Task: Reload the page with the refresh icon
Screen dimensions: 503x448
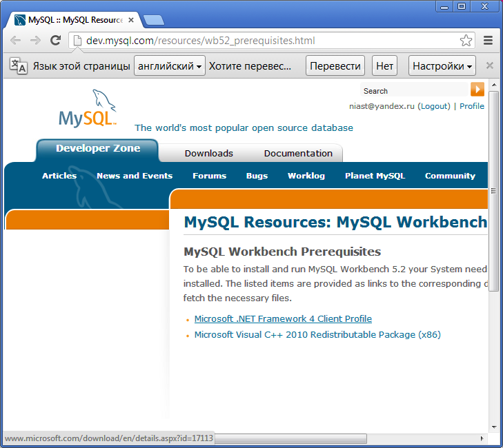Action: pyautogui.click(x=56, y=40)
